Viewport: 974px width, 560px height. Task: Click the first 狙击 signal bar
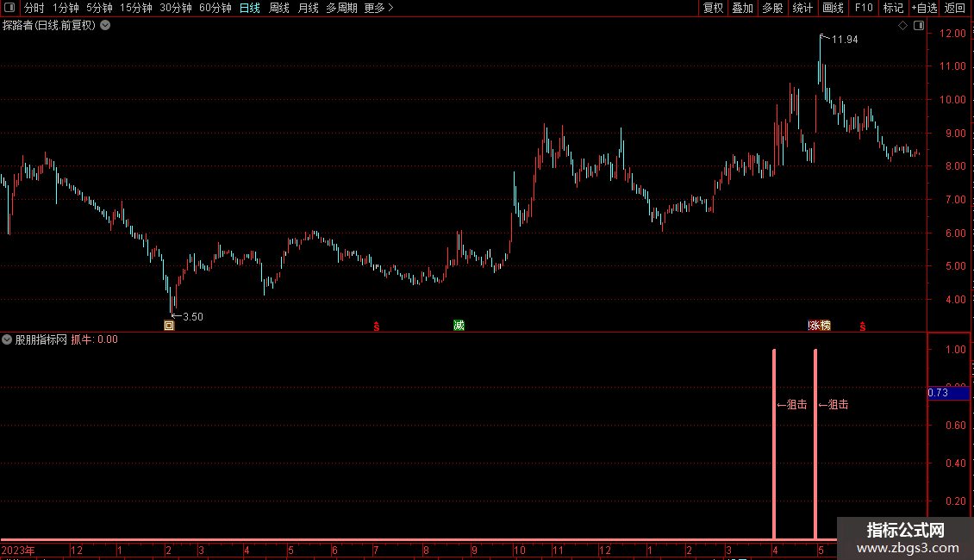coord(774,444)
